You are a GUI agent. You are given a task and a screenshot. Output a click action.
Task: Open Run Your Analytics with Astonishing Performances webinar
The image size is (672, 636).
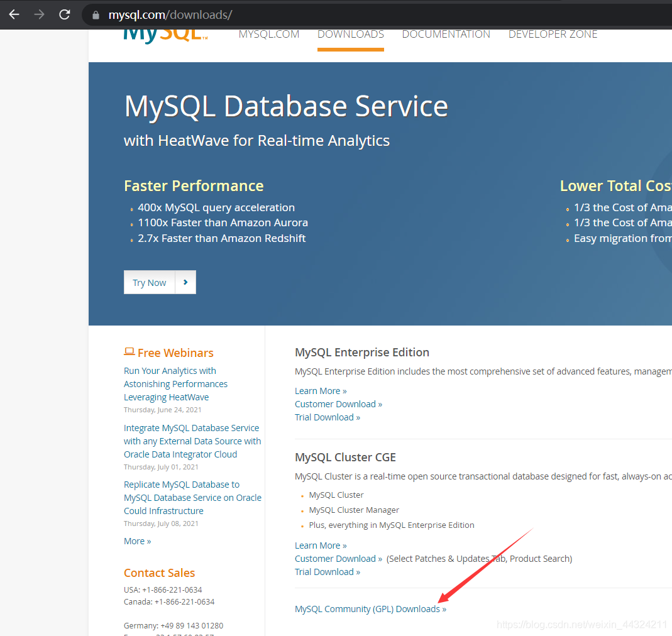pyautogui.click(x=175, y=384)
